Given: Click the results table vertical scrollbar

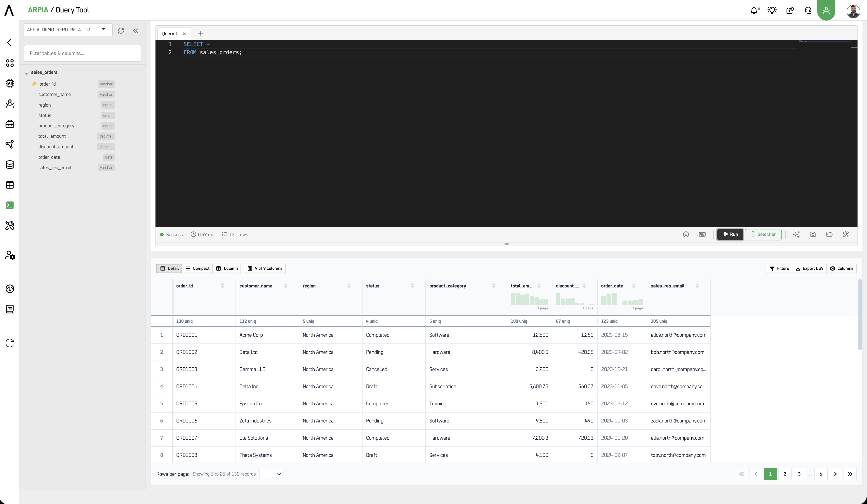Looking at the screenshot, I should tap(860, 315).
